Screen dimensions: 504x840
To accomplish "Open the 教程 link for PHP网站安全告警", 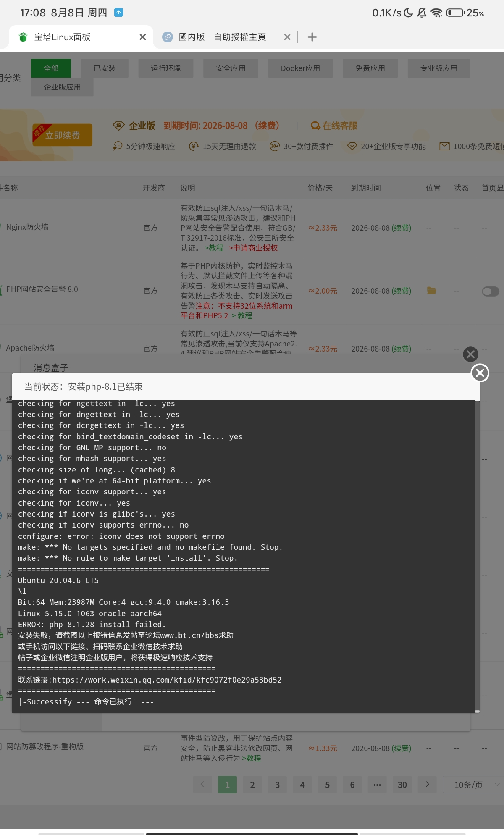I will [242, 315].
